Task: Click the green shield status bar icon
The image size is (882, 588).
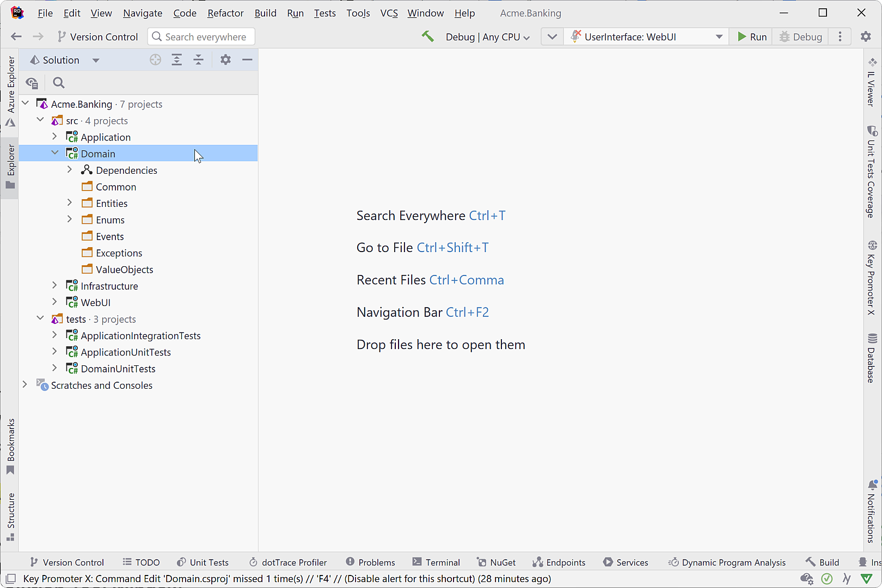Action: tap(866, 579)
